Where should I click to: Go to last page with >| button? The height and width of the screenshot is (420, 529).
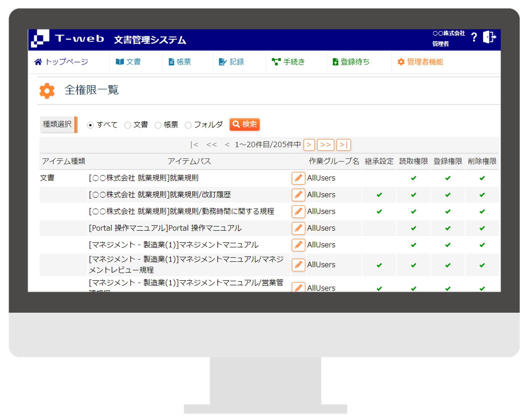pyautogui.click(x=343, y=145)
